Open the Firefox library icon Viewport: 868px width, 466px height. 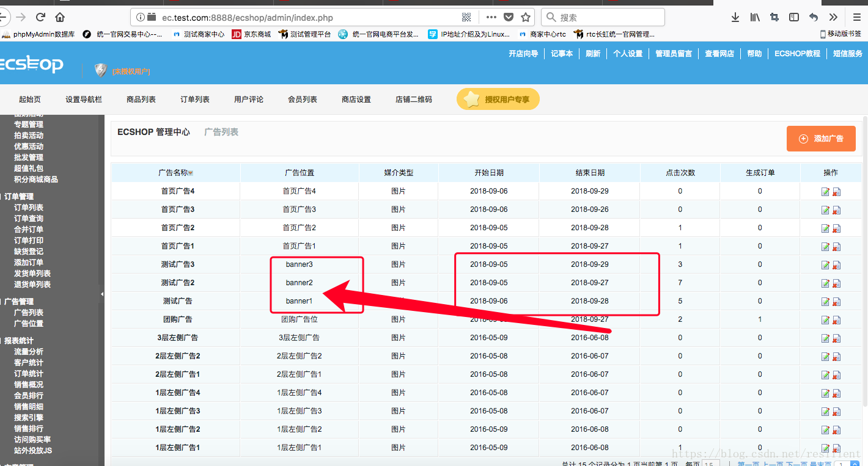755,17
